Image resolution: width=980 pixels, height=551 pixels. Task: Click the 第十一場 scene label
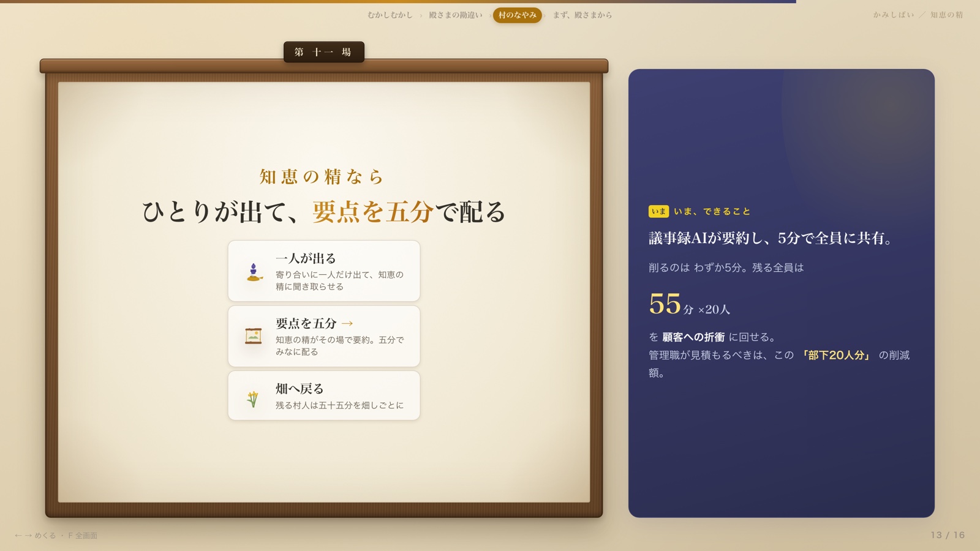pos(324,52)
